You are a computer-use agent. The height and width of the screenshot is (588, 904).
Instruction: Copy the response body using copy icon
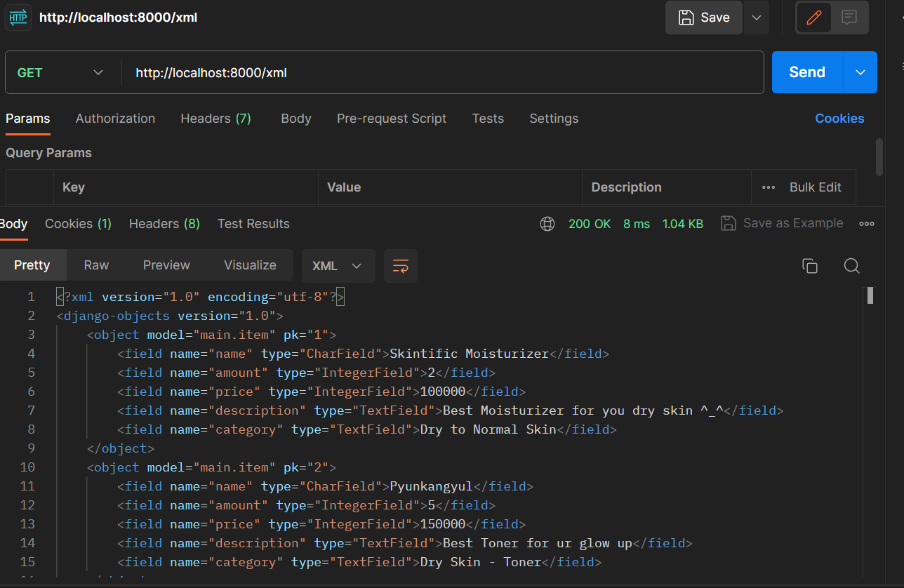tap(810, 266)
